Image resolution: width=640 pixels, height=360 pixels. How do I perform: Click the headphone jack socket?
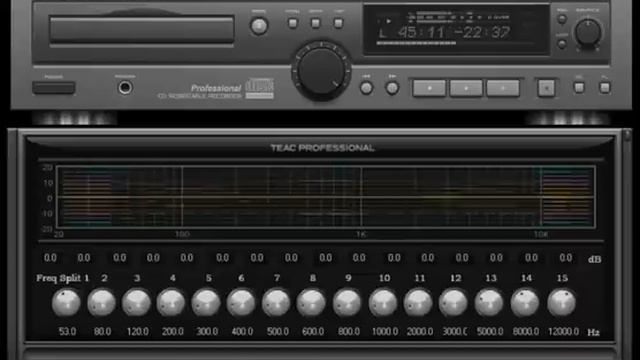click(x=125, y=87)
